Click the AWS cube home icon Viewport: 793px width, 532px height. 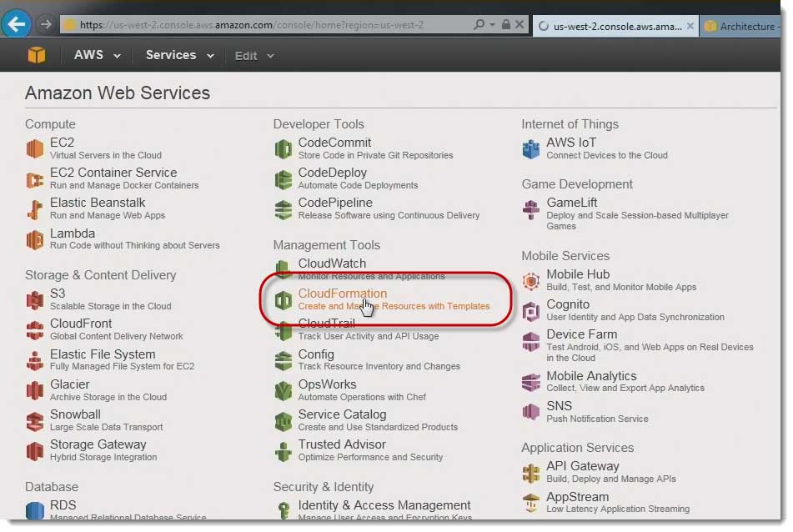(x=37, y=54)
